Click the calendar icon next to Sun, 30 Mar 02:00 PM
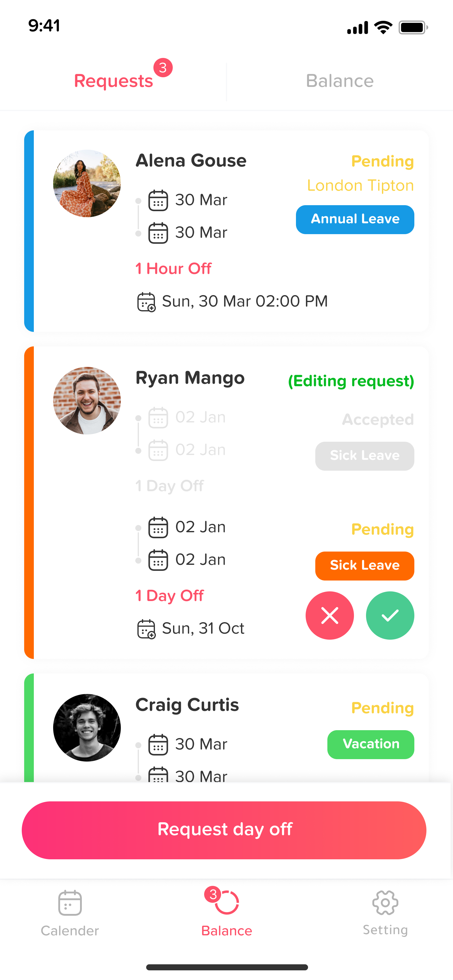453x980 pixels. pos(146,301)
